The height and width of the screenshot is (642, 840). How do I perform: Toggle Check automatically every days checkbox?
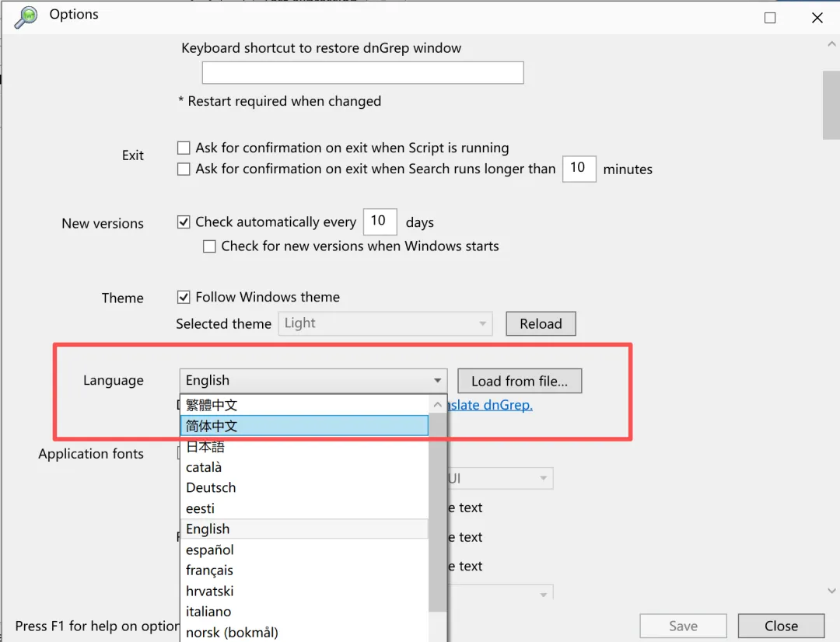click(x=184, y=222)
